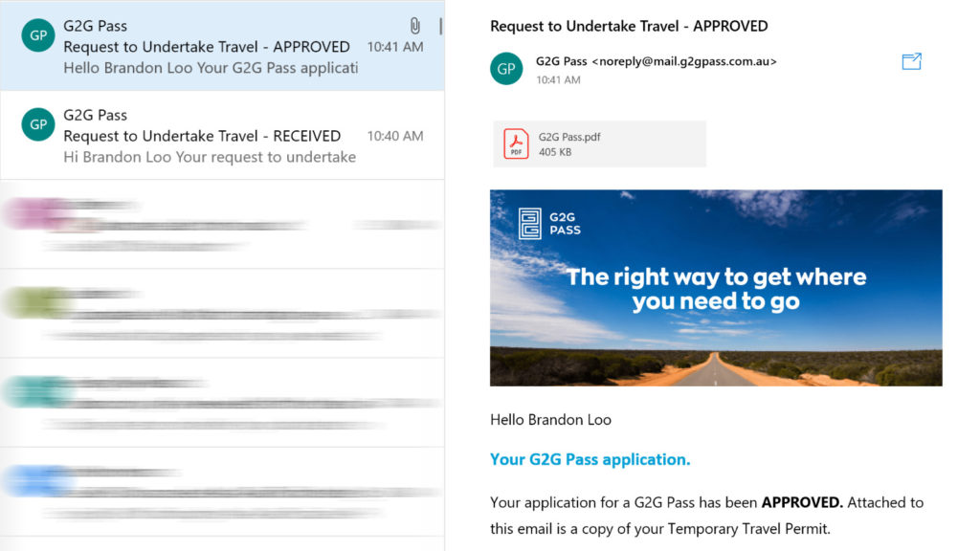
Task: Click the message list scrollbar handle
Action: coord(440,26)
